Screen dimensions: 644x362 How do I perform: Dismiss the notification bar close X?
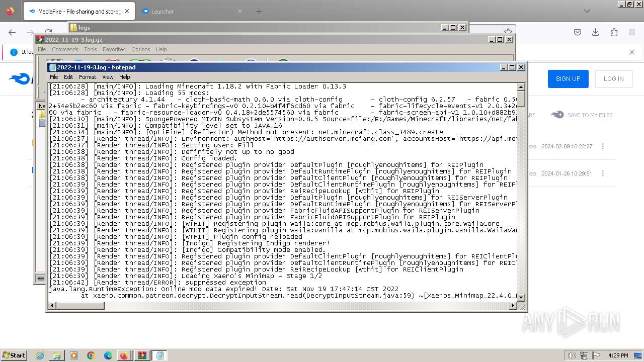(x=632, y=52)
